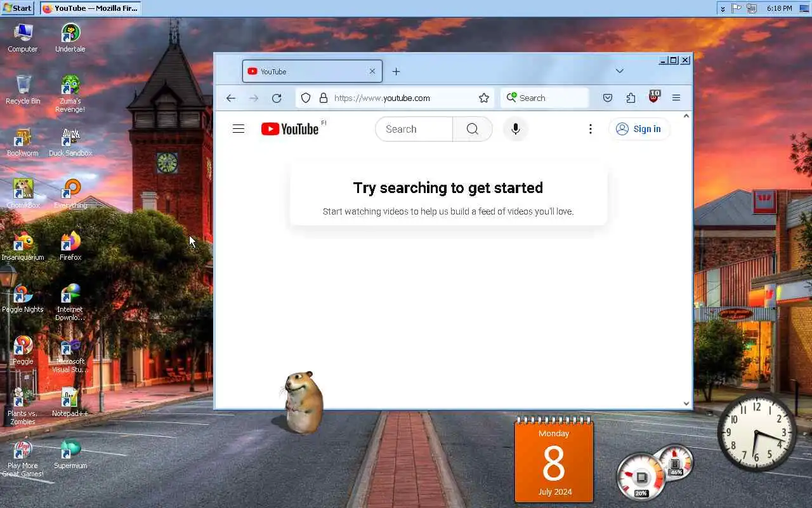Select the Computer desktop icon
Image resolution: width=812 pixels, height=508 pixels.
click(x=23, y=38)
